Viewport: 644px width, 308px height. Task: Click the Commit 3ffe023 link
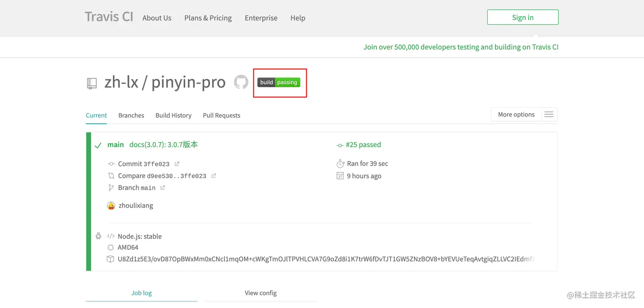[x=144, y=164]
